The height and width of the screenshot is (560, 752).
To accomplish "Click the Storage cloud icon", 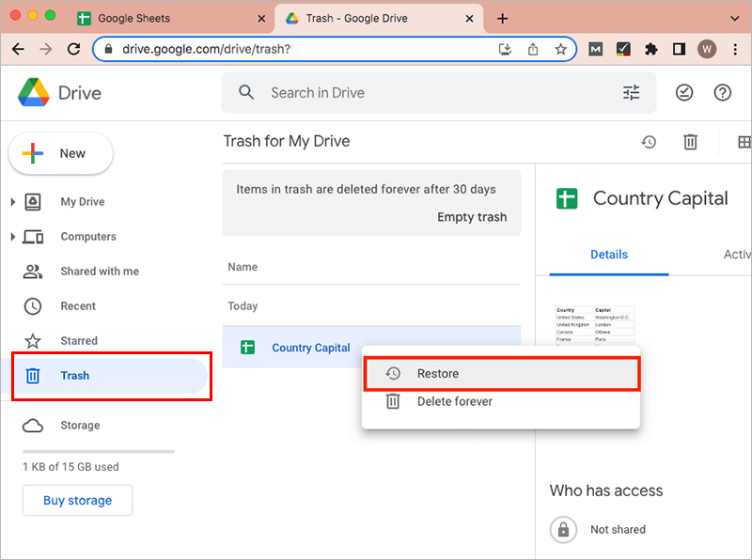I will point(33,426).
